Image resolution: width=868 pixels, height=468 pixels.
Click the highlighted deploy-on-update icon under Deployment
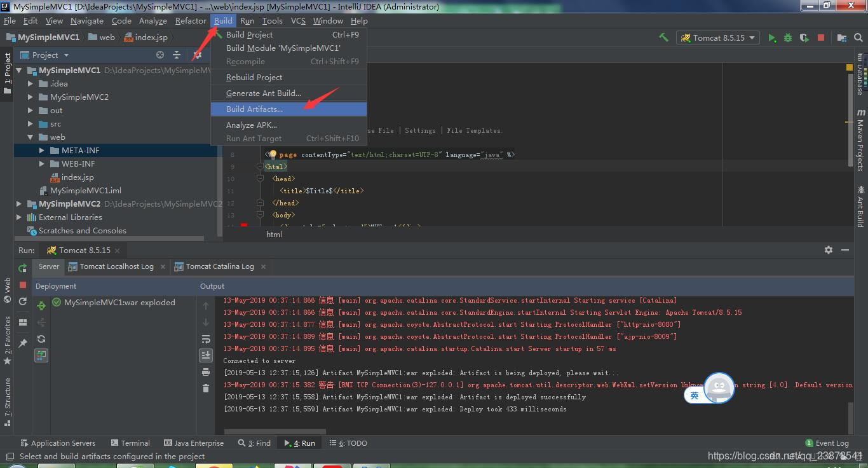pos(41,355)
